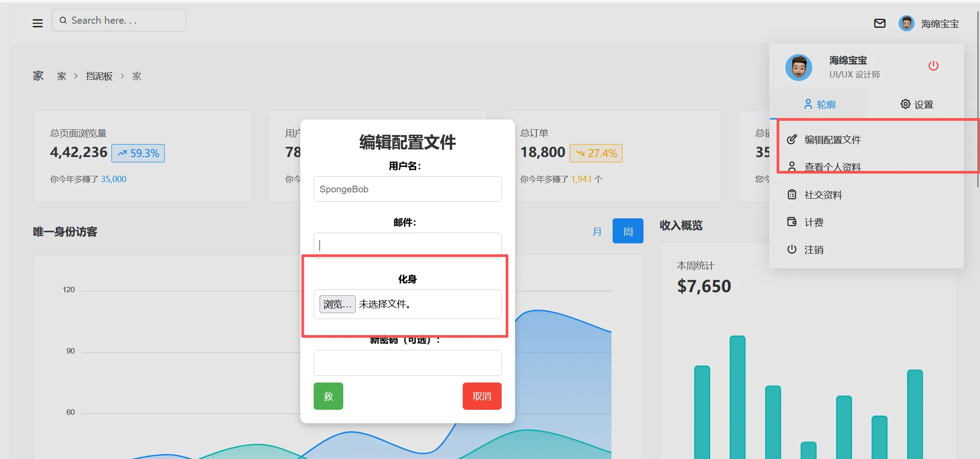This screenshot has height=459, width=980.
Task: Click the 编辑配置文件 pencil icon
Action: [x=792, y=140]
